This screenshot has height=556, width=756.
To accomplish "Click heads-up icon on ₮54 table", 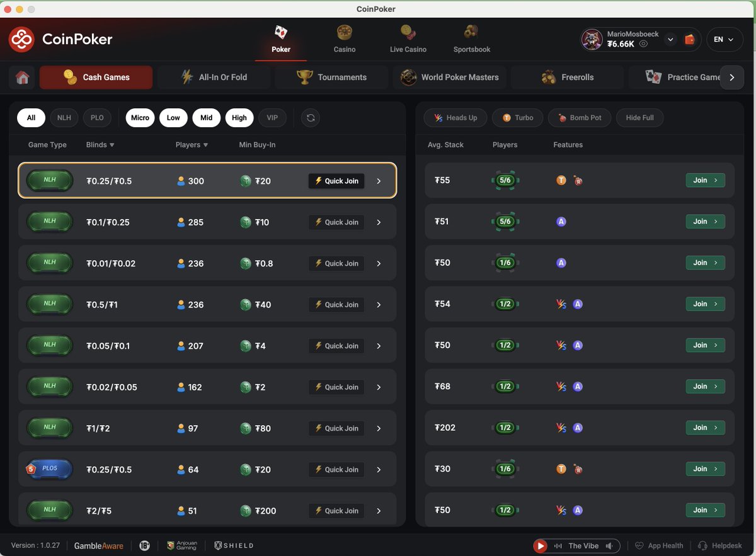I will [561, 304].
